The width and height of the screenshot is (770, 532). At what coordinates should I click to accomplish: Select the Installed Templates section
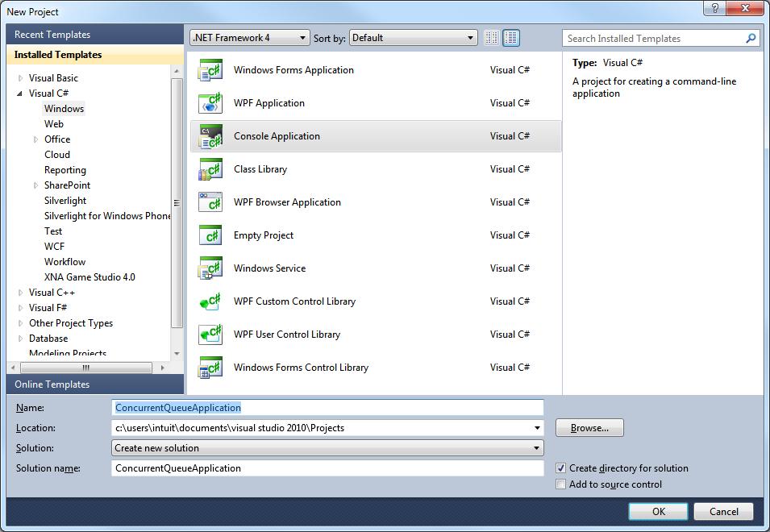tap(95, 55)
